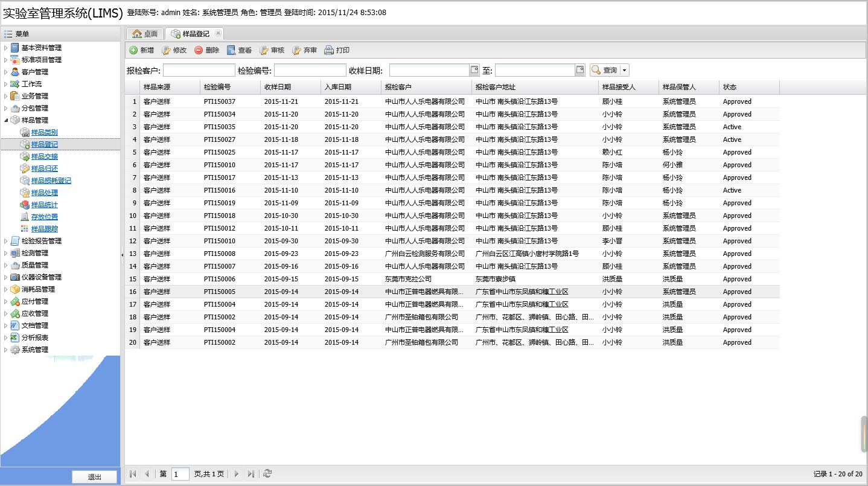Click the 删除 (delete) toolbar icon

click(x=199, y=50)
